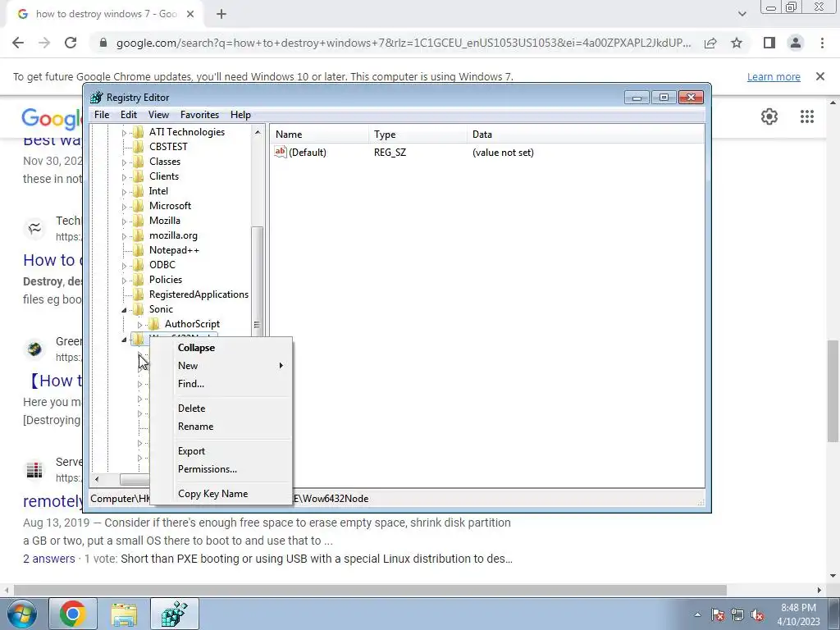The width and height of the screenshot is (840, 630).
Task: Select the Policies key label
Action: [x=166, y=280]
